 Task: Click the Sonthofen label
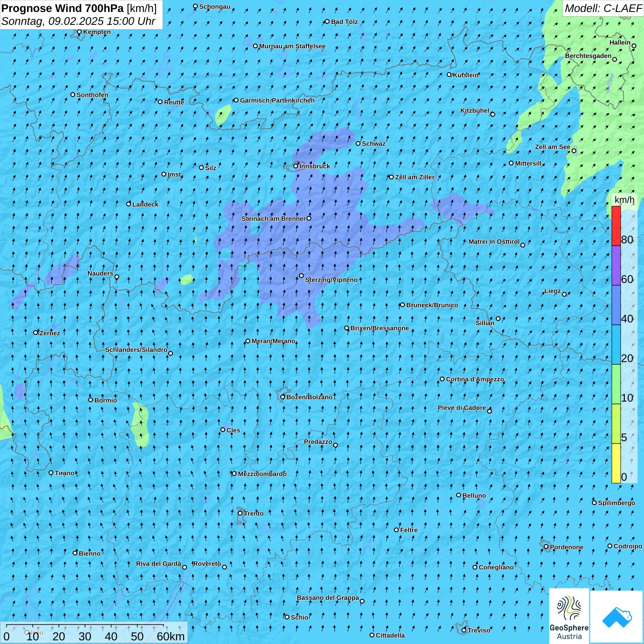(92, 95)
